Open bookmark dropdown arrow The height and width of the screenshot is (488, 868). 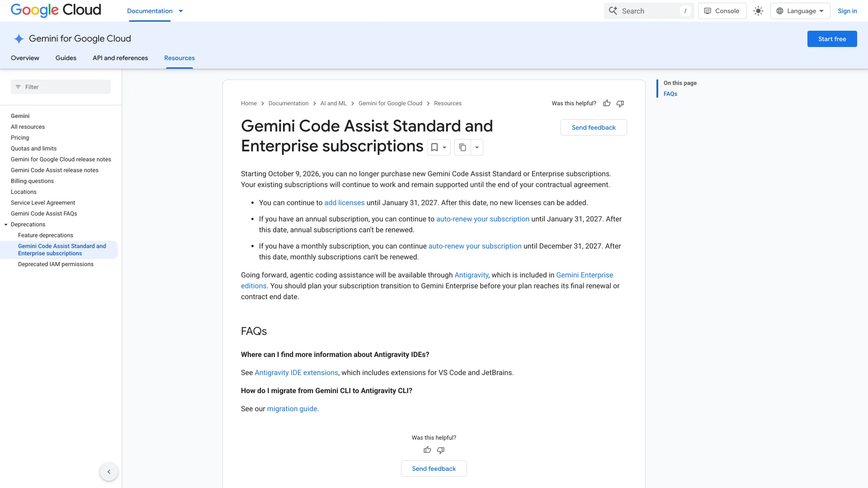tap(444, 147)
